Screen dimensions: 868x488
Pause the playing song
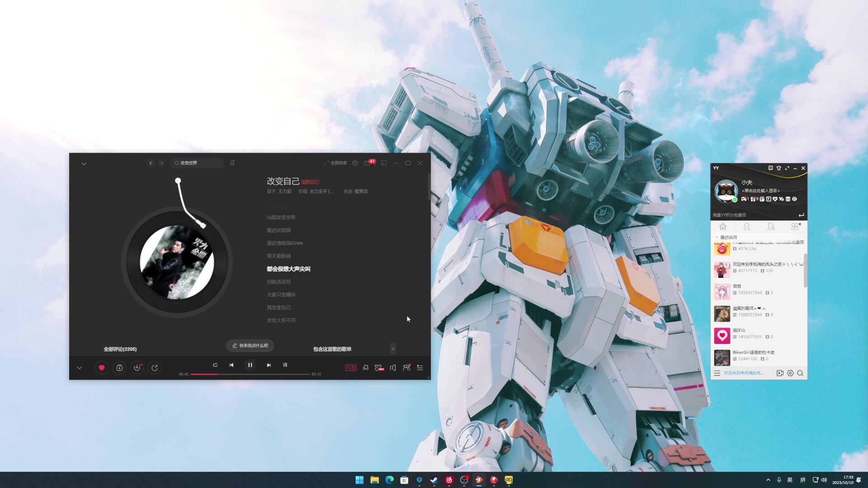[250, 365]
